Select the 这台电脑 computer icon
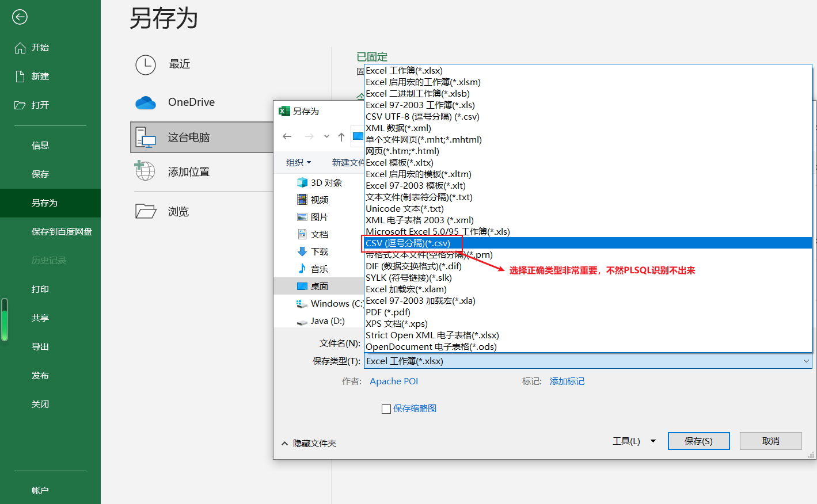The width and height of the screenshot is (817, 504). (146, 137)
